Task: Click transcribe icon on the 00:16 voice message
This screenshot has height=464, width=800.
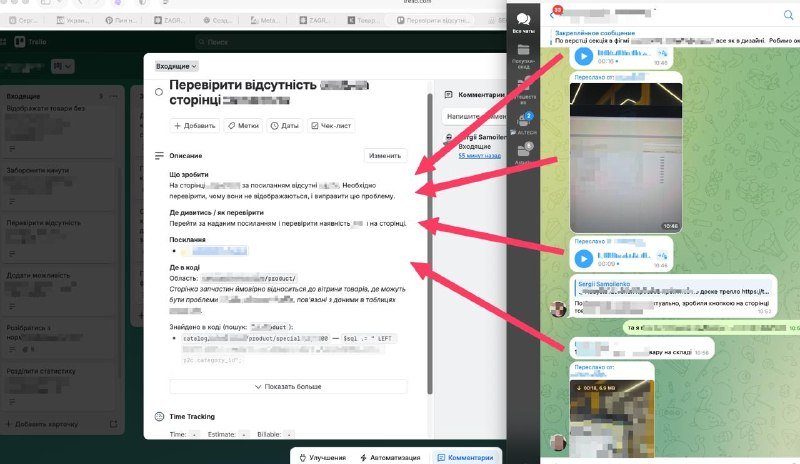Action: click(662, 53)
